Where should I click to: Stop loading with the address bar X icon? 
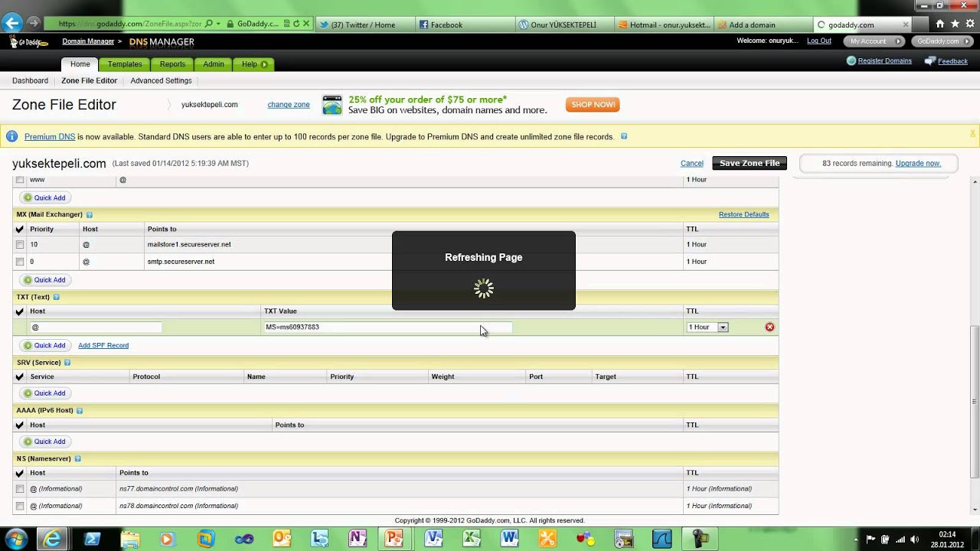click(x=306, y=24)
